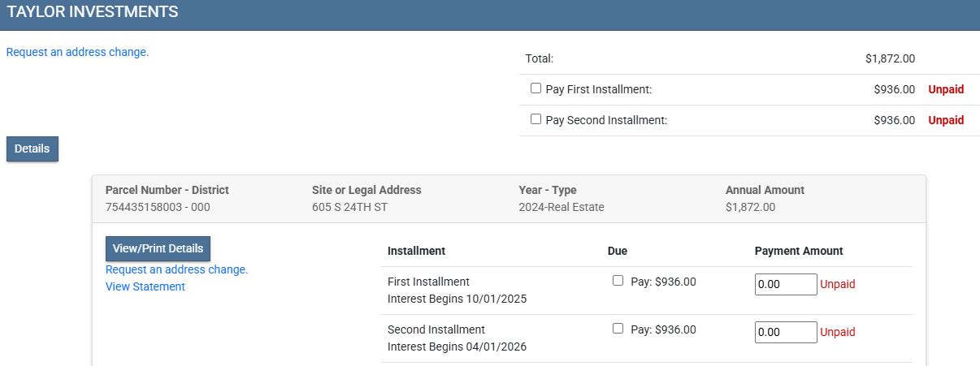Click the top Request an address change link
This screenshot has width=980, height=366.
click(x=77, y=52)
